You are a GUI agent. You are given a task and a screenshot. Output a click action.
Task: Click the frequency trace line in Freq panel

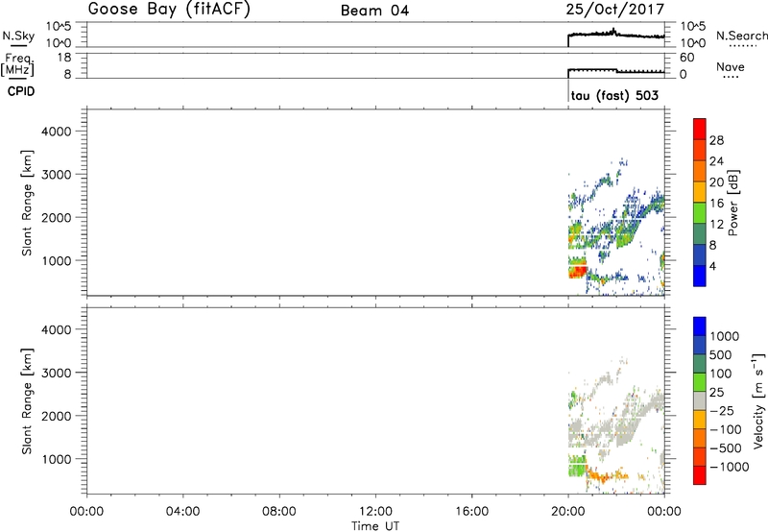pos(616,71)
